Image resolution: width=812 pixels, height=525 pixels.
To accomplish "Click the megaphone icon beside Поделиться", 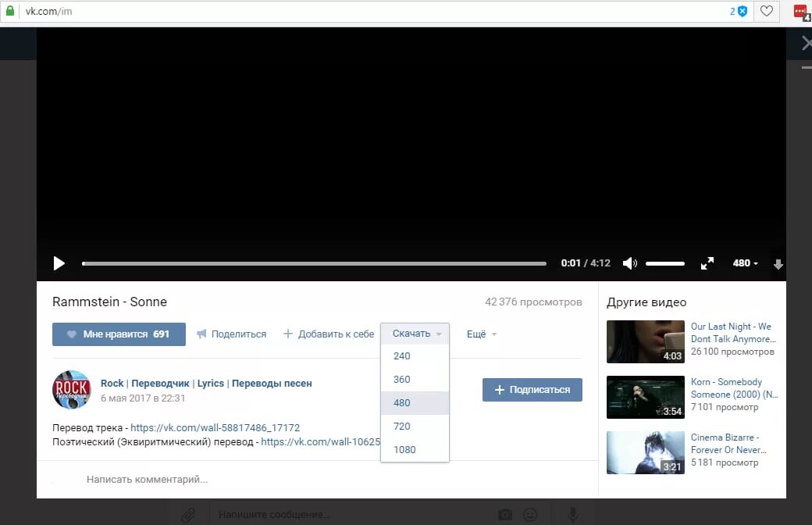I will (201, 334).
